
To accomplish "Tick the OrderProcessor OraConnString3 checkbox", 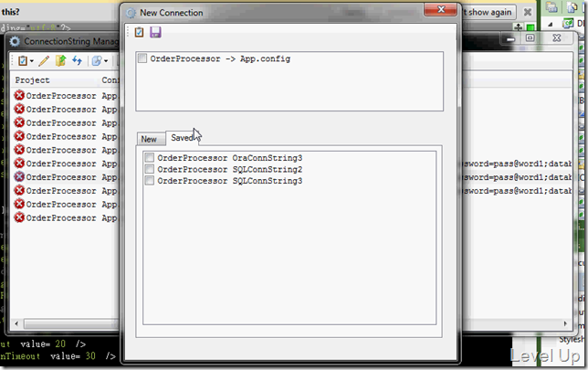I will pyautogui.click(x=149, y=157).
